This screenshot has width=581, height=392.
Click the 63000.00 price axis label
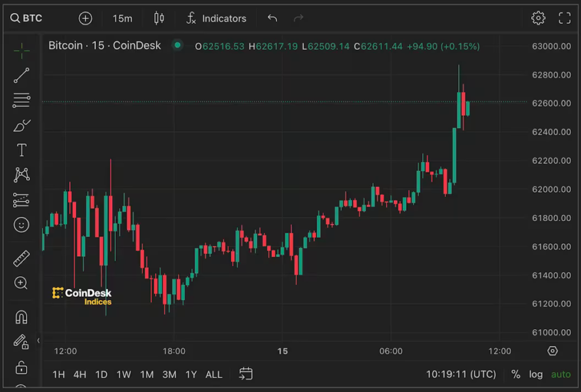551,47
